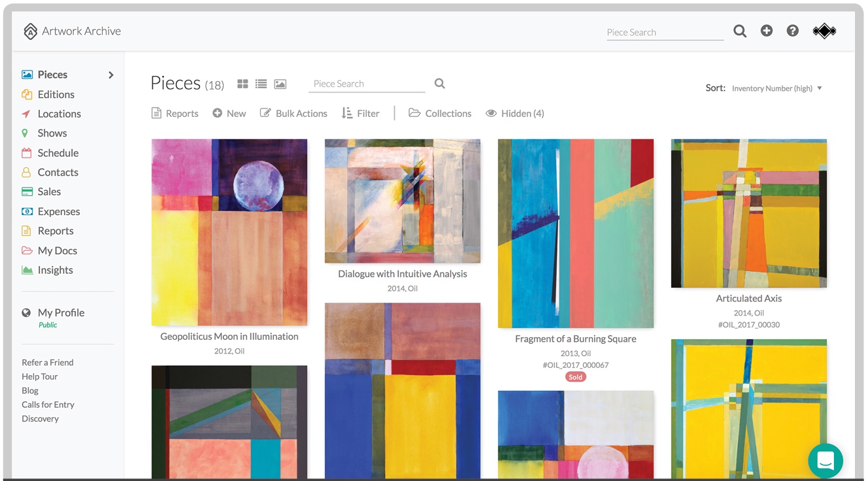The height and width of the screenshot is (481, 868).
Task: Go to Locations in sidebar
Action: point(59,114)
